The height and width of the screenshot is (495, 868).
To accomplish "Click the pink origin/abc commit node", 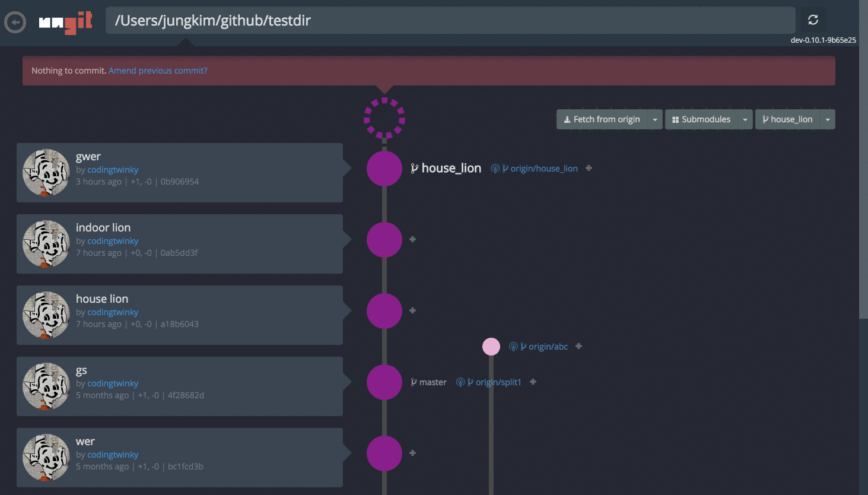I will (491, 347).
